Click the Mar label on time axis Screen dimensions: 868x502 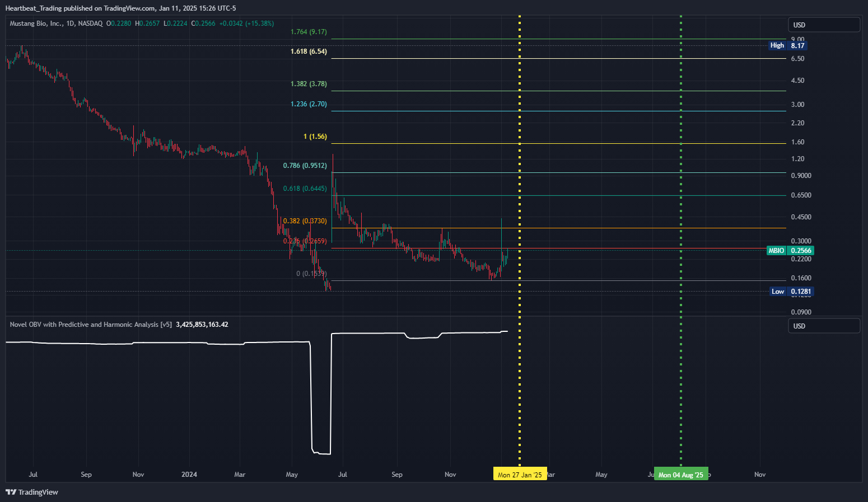pyautogui.click(x=240, y=475)
